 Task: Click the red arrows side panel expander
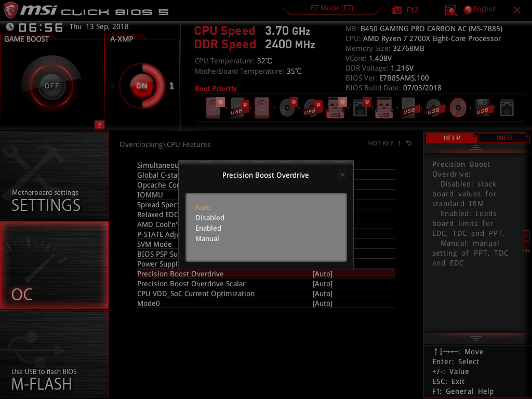(x=526, y=251)
